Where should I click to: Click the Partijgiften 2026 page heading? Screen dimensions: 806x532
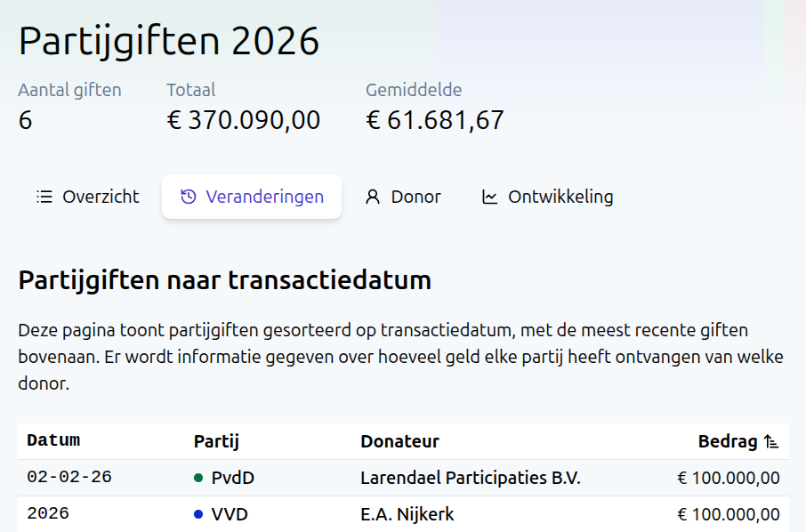pos(169,41)
